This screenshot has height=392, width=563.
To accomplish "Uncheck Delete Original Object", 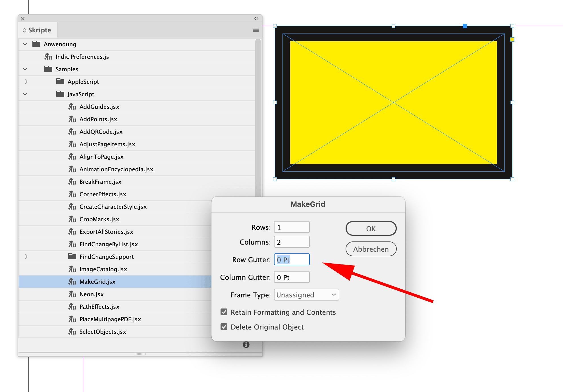I will click(x=224, y=327).
